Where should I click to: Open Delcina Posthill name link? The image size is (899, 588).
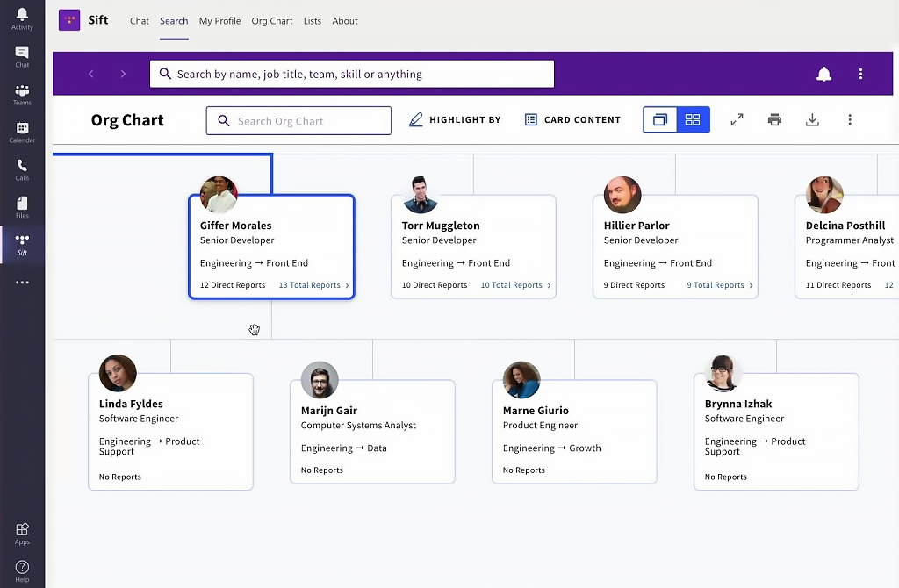pyautogui.click(x=845, y=226)
